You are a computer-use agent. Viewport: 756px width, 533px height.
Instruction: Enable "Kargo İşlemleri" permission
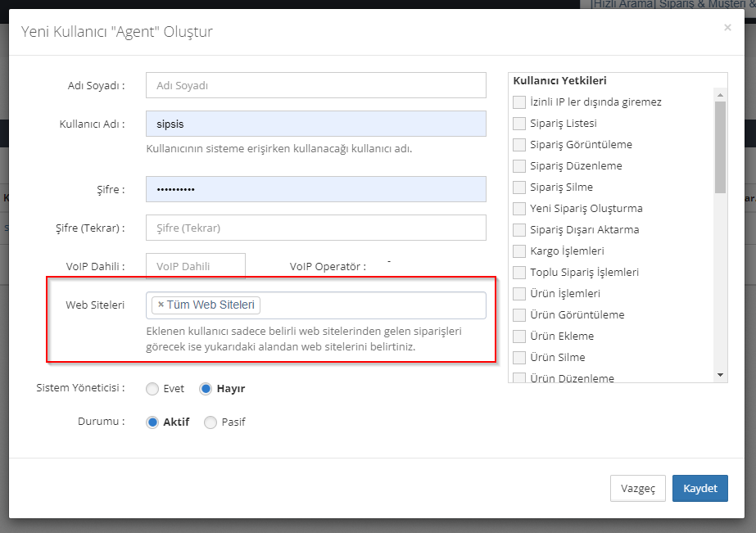coord(518,251)
